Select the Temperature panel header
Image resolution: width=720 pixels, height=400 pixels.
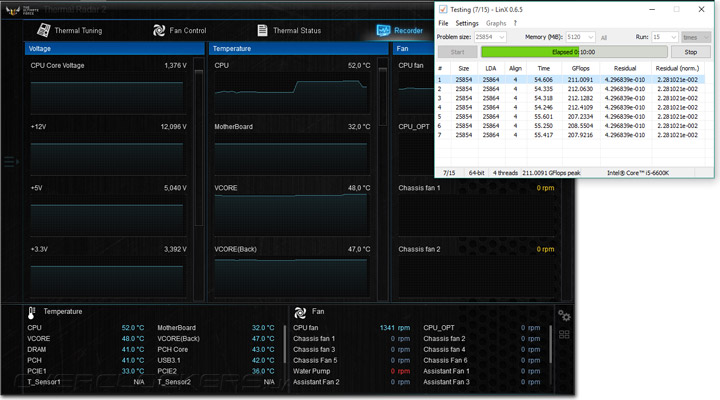(x=298, y=48)
